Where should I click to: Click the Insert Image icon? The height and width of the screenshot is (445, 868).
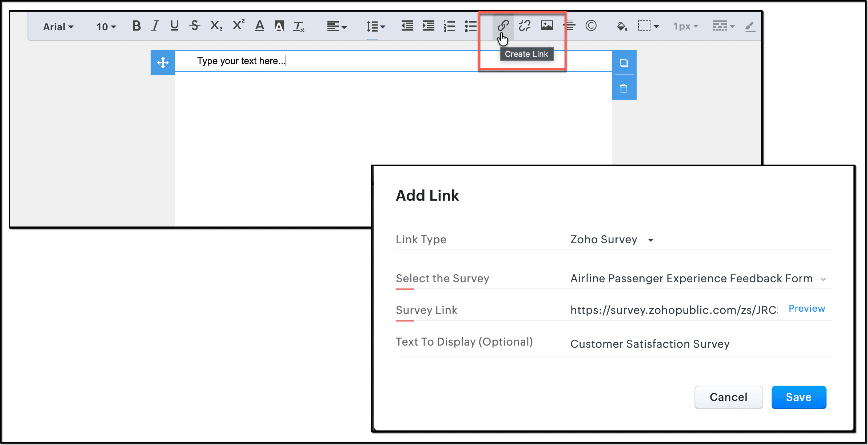click(547, 25)
